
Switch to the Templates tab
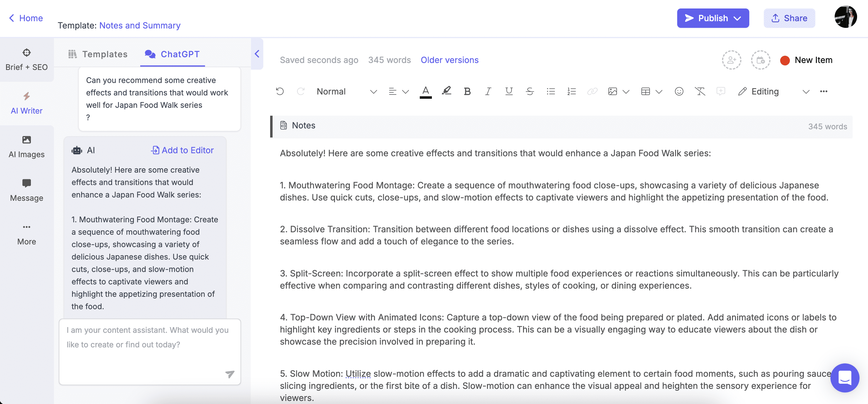click(98, 54)
